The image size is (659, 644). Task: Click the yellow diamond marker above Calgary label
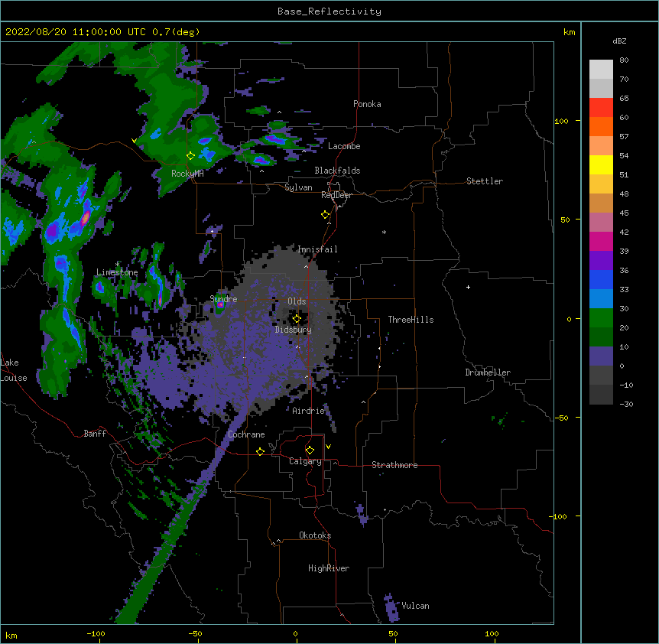pos(310,450)
